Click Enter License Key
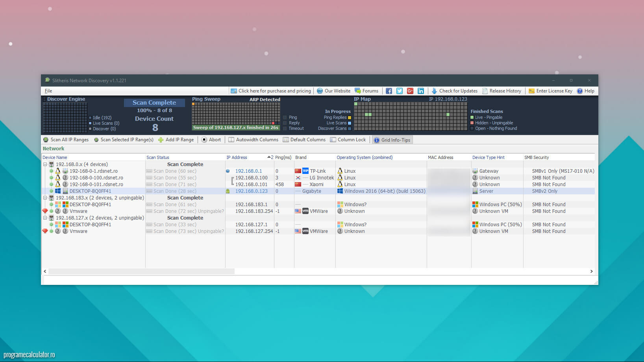 pyautogui.click(x=550, y=91)
